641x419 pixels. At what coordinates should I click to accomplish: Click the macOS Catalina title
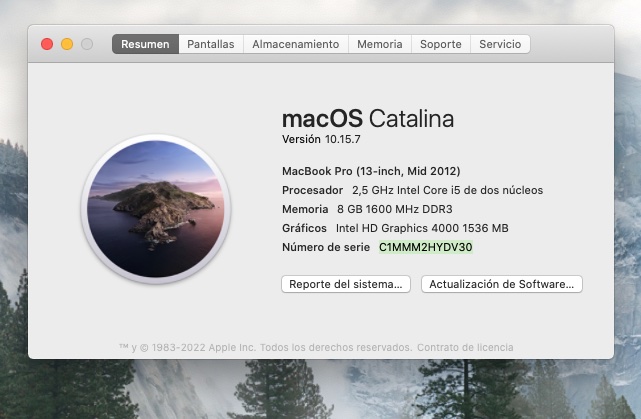point(367,118)
